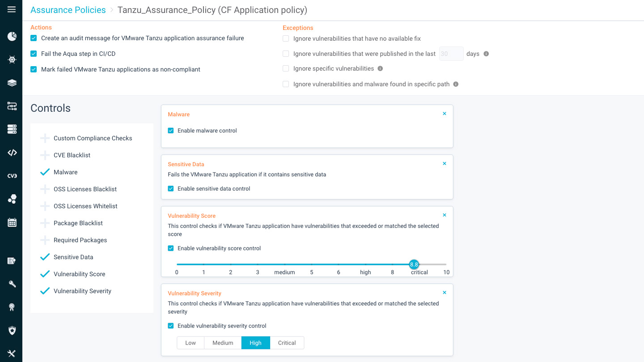The height and width of the screenshot is (362, 644).
Task: Open the crossed tools sidebar icon
Action: (12, 354)
